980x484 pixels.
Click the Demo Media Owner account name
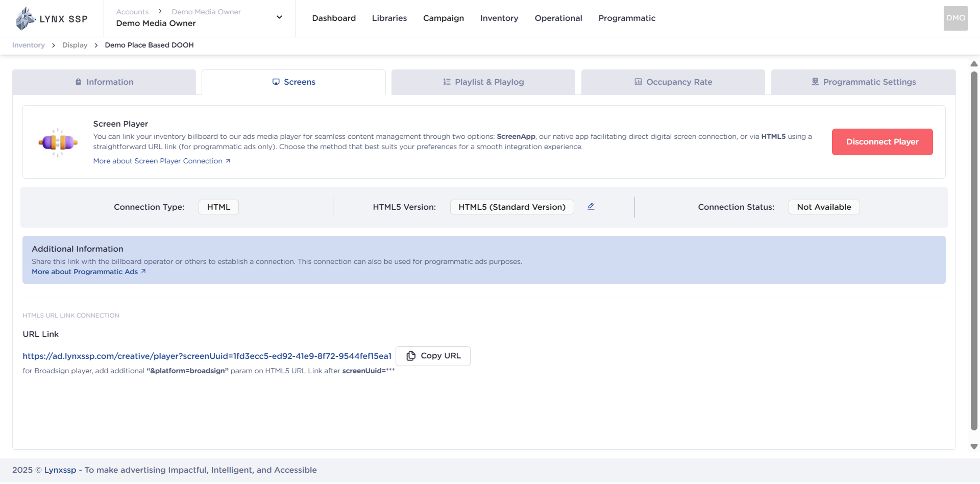(x=156, y=23)
